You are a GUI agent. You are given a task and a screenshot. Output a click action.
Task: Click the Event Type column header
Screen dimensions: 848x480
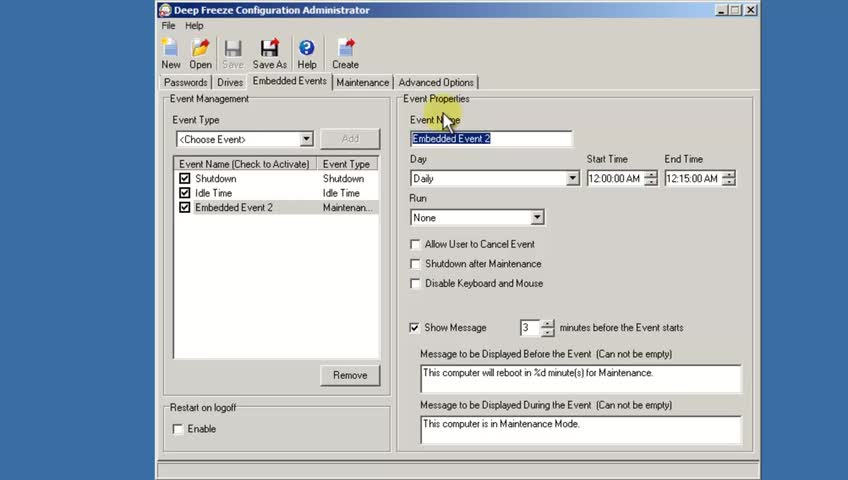click(347, 164)
